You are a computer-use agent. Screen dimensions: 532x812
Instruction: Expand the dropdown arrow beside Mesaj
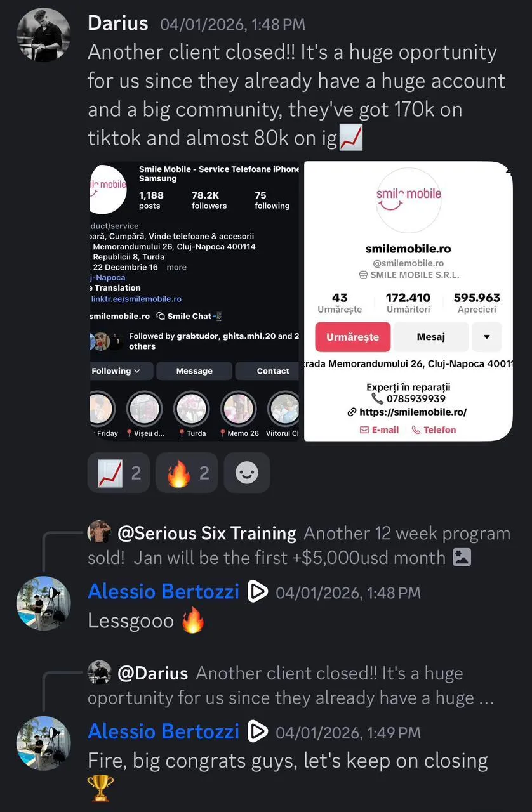click(x=487, y=337)
